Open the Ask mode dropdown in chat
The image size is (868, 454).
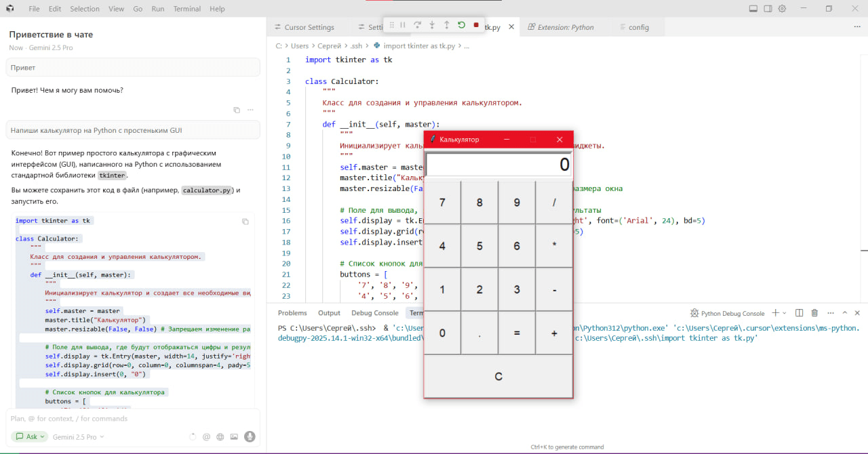click(29, 437)
